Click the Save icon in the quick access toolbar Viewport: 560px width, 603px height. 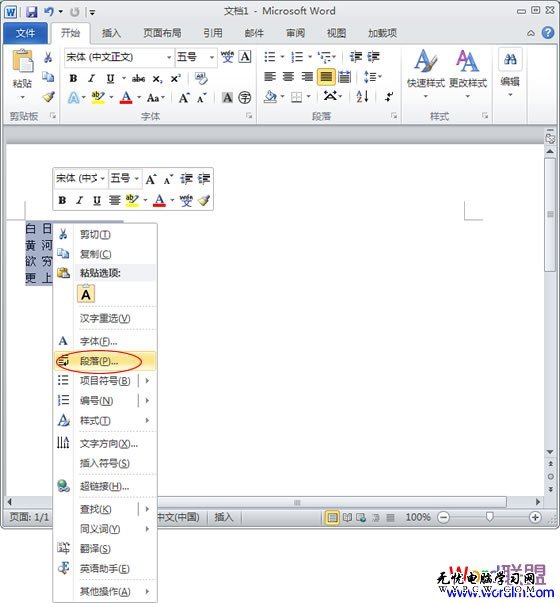tap(32, 12)
